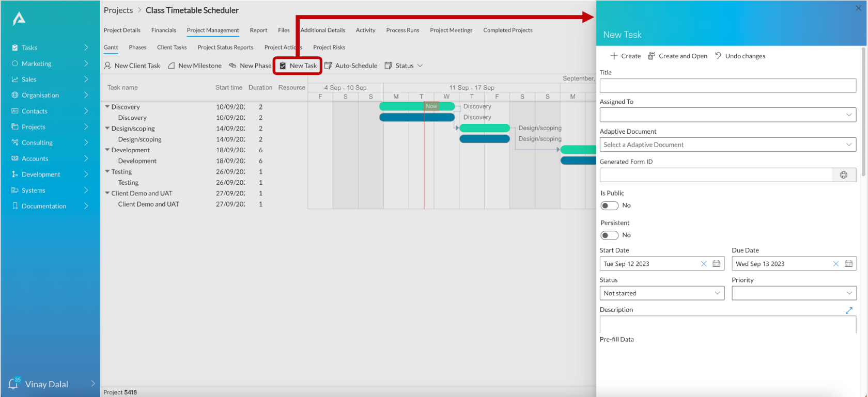The height and width of the screenshot is (397, 868).
Task: Open the Project Risks subtab
Action: 329,47
